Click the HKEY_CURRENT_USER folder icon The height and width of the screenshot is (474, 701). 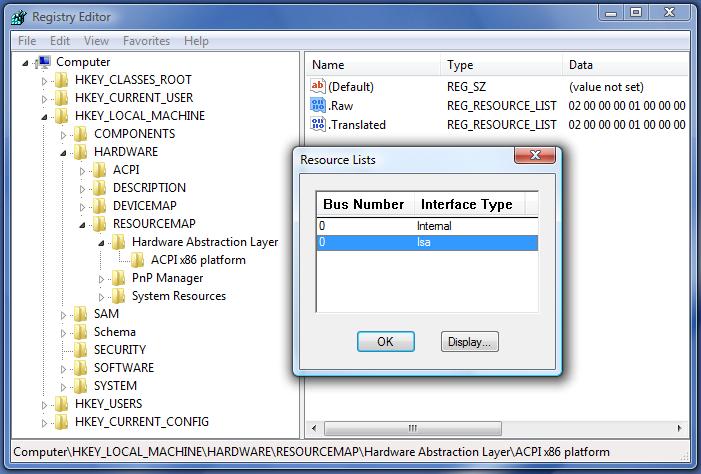point(62,98)
